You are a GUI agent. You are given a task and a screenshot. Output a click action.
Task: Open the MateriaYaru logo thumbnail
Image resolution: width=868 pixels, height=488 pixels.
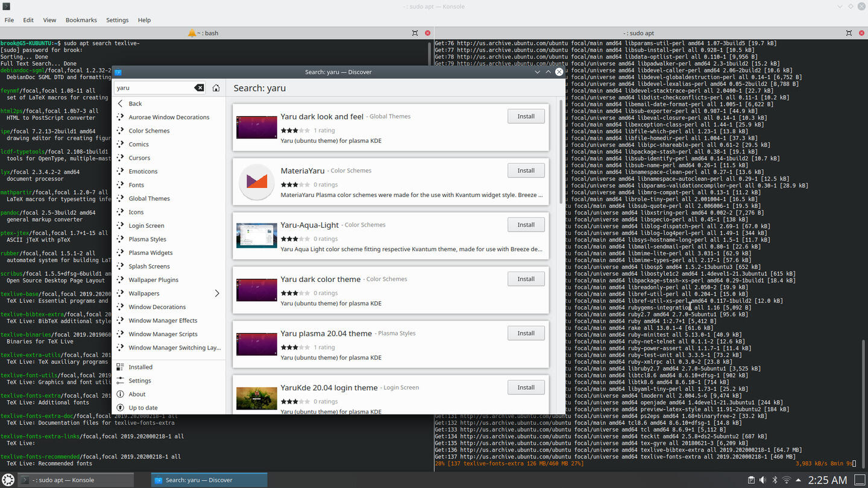[x=257, y=181]
